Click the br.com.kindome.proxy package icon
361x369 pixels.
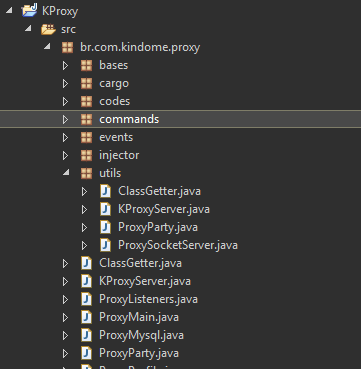pyautogui.click(x=67, y=47)
